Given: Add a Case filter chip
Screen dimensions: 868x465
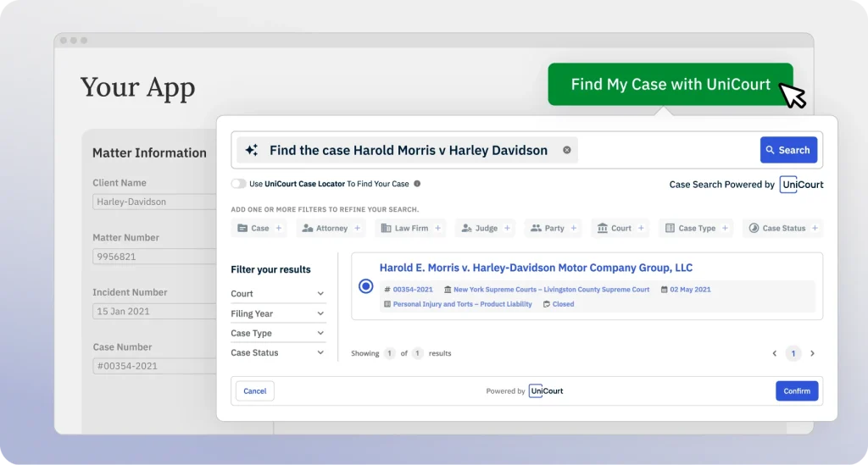Looking at the screenshot, I should (x=259, y=228).
